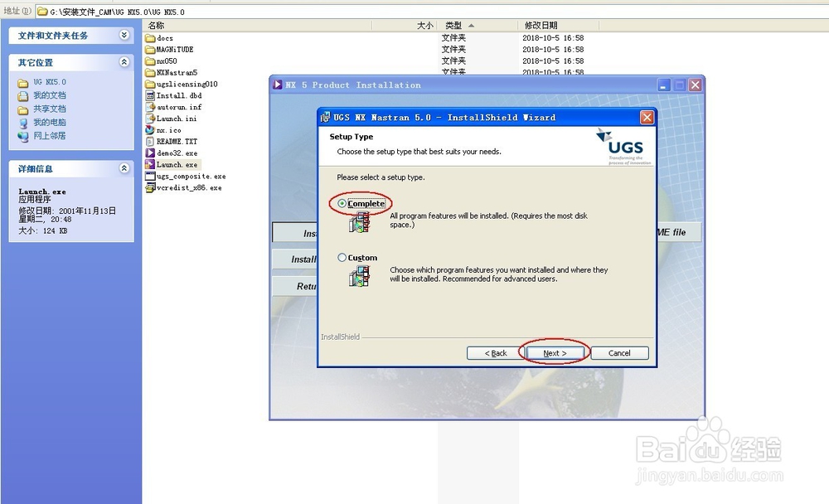
Task: Select the README.TXT file icon
Action: click(x=150, y=142)
